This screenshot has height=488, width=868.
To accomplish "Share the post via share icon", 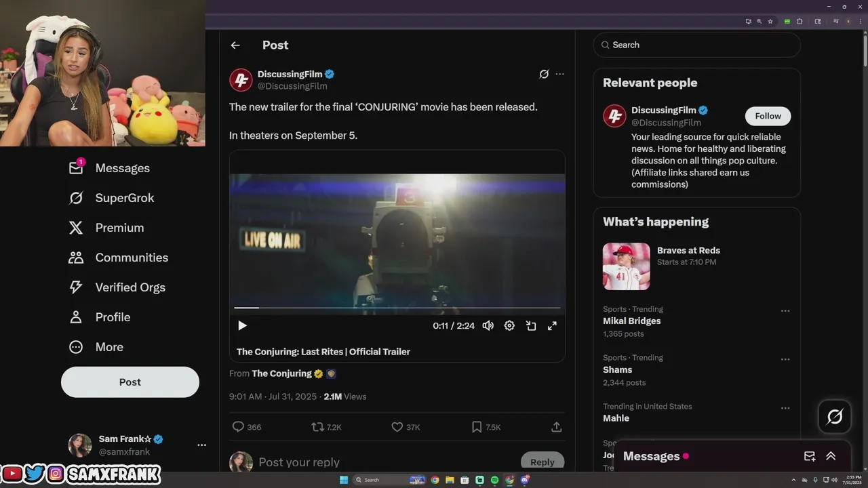I will (556, 427).
